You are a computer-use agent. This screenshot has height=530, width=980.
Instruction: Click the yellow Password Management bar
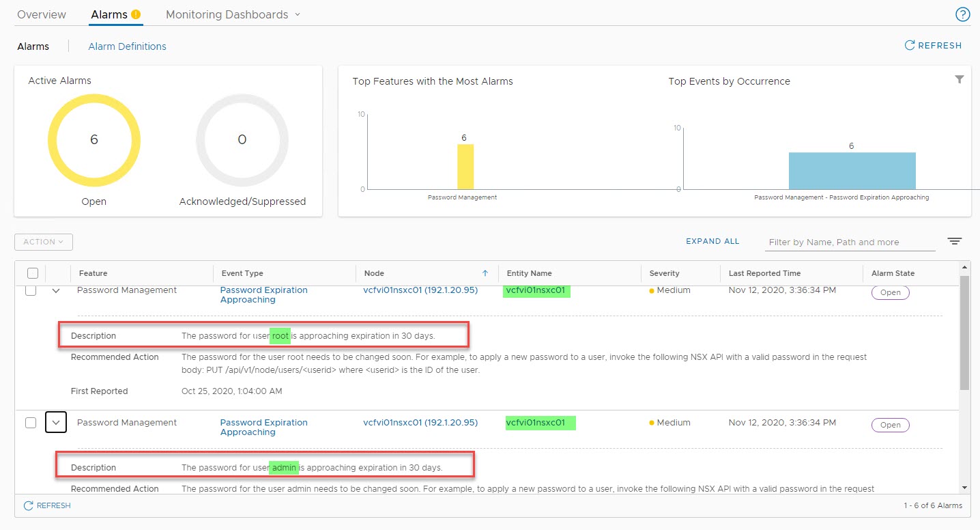[465, 167]
